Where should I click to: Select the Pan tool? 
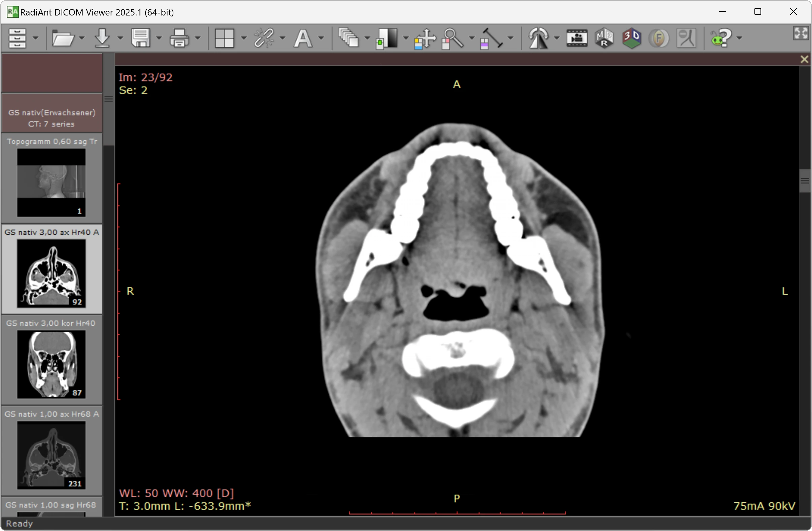[426, 38]
